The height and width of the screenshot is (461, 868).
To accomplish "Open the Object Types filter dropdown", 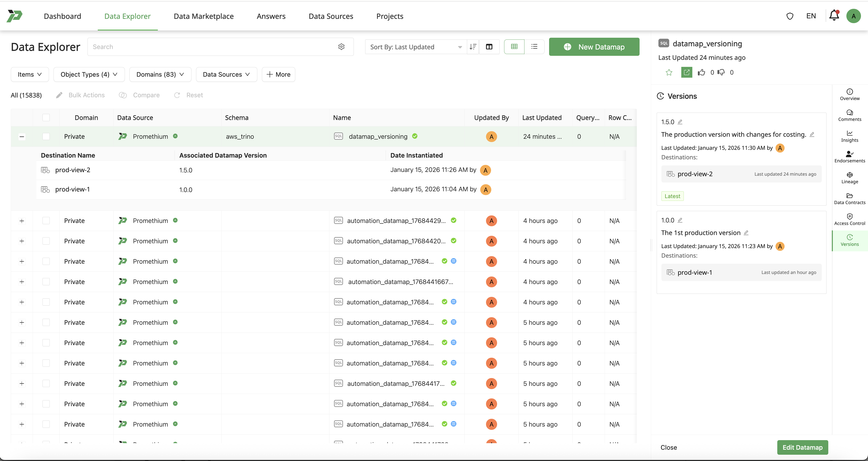I will [x=89, y=74].
